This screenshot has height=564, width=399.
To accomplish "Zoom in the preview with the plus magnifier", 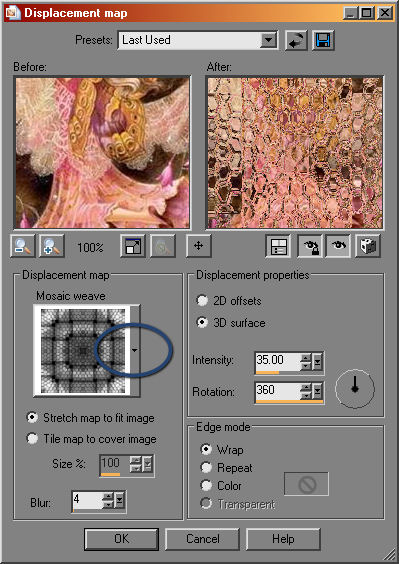I will coord(52,246).
